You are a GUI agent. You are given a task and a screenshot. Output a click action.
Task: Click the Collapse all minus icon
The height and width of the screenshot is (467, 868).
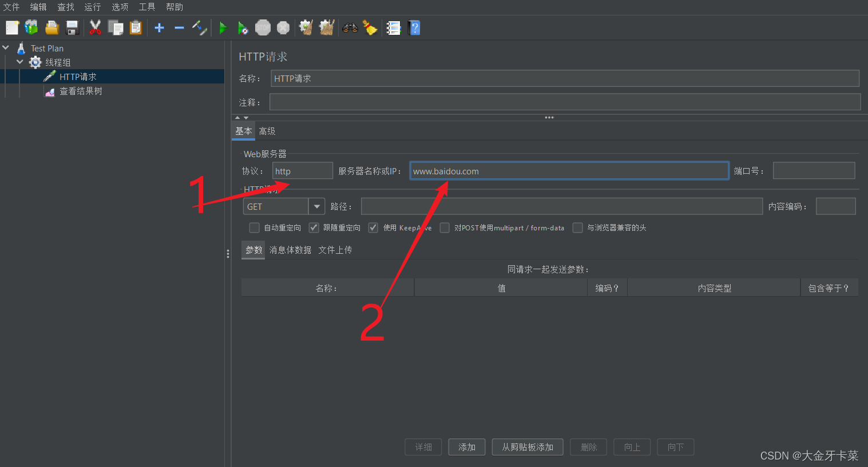pos(179,27)
